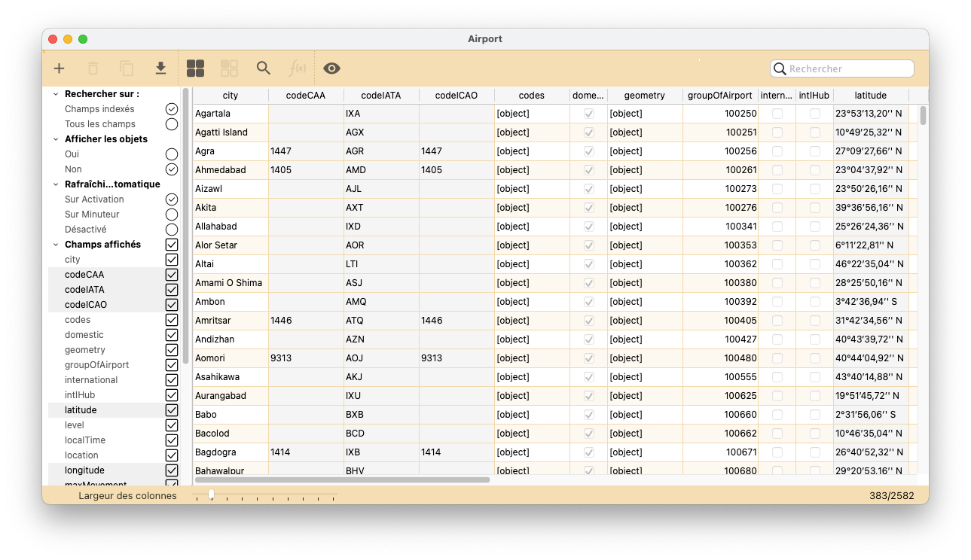Toggle intlHub checkbox in Ahmedabad row
Screen dimensions: 971x560
815,170
